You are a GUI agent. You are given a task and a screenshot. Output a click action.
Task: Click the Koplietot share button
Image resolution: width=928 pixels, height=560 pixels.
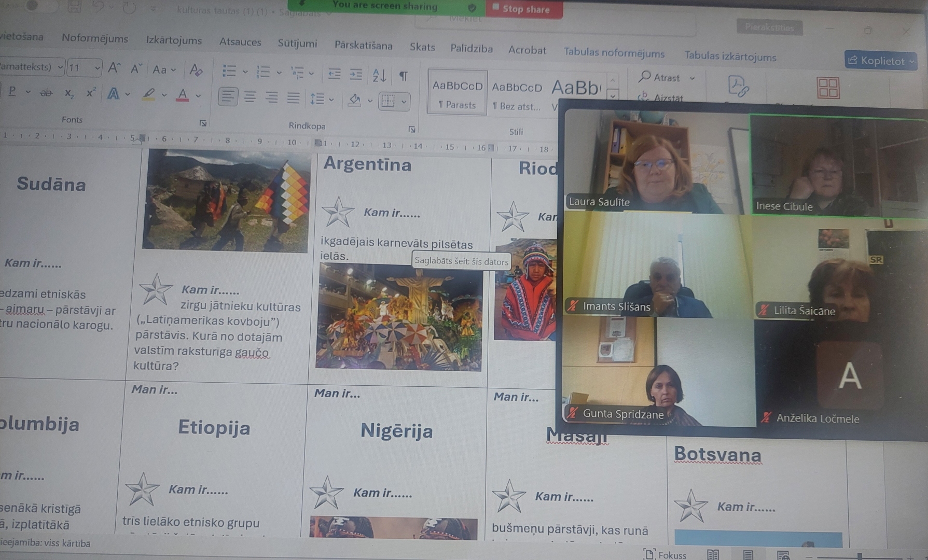pyautogui.click(x=880, y=61)
